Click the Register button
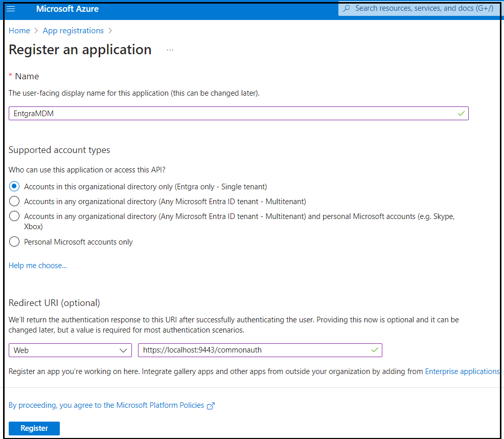This screenshot has height=439, width=504. tap(34, 428)
